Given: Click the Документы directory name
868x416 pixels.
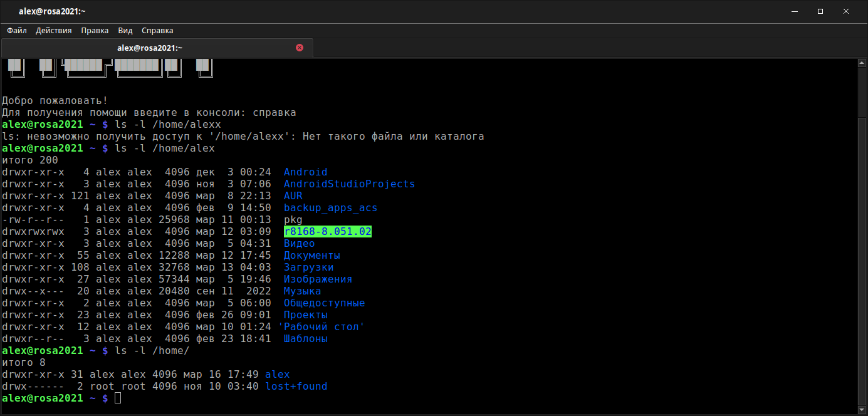Looking at the screenshot, I should (x=312, y=255).
